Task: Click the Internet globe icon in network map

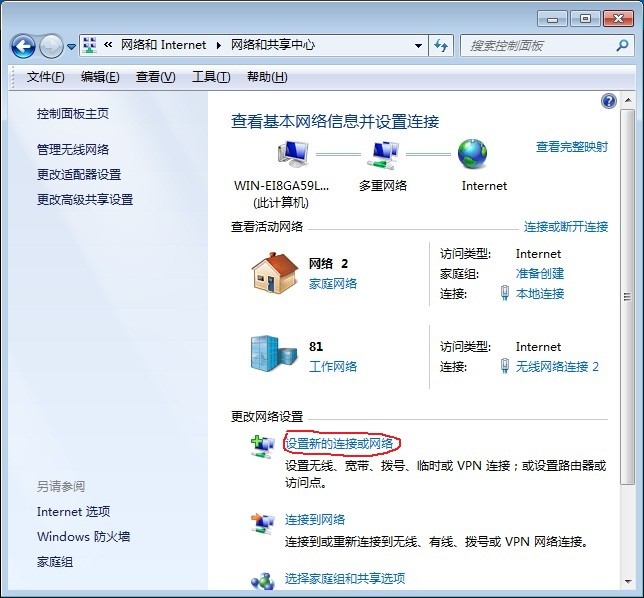Action: pyautogui.click(x=472, y=155)
